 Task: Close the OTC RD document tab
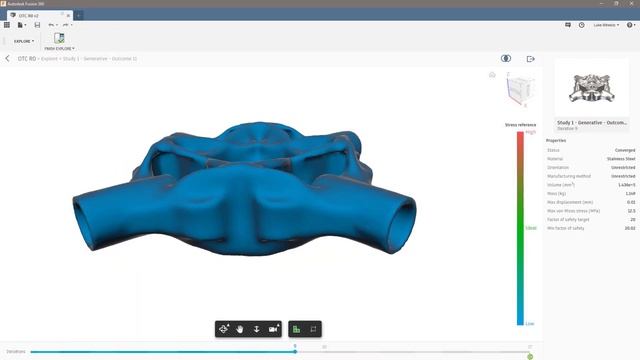[x=68, y=16]
